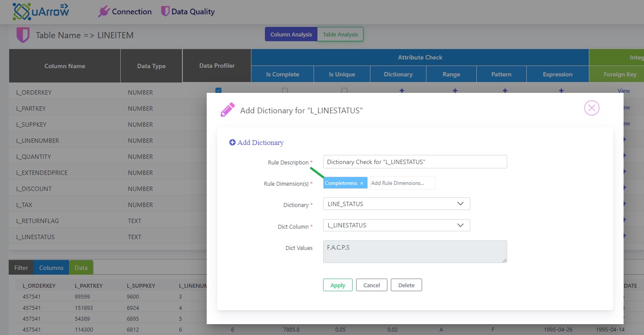Select the Filter tab
Image resolution: width=644 pixels, height=335 pixels.
[21, 267]
